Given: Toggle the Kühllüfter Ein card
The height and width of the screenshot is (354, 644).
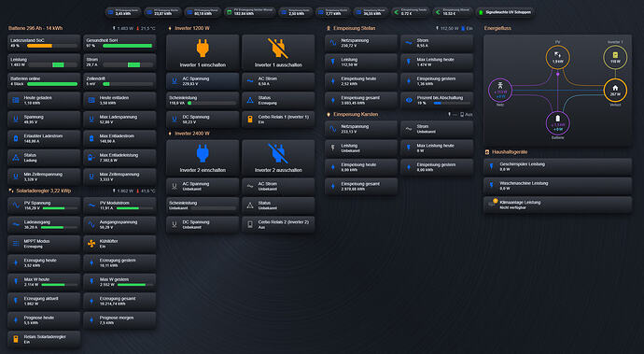Looking at the screenshot, I should 119,244.
